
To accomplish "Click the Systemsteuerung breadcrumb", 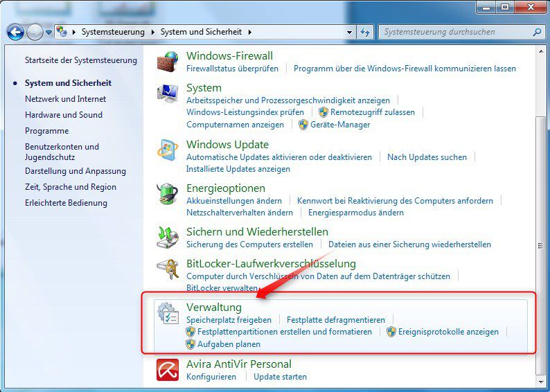I will (x=113, y=32).
